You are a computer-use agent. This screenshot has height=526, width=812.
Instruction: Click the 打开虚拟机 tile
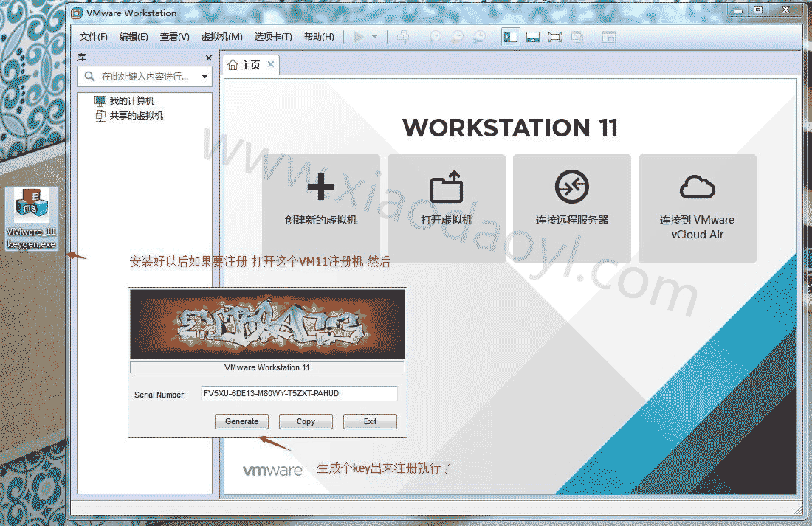[447, 209]
